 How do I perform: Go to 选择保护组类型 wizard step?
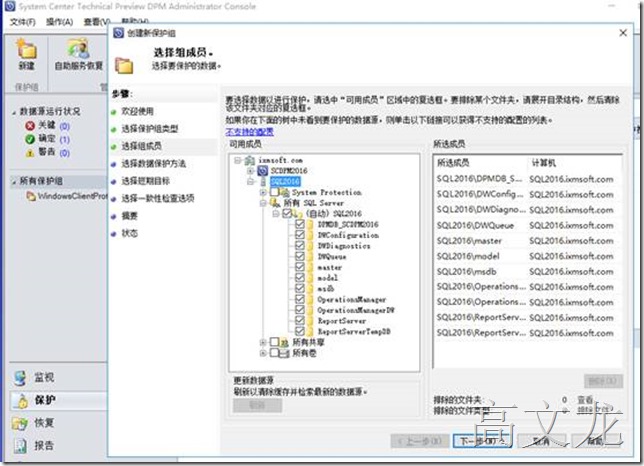[x=150, y=129]
